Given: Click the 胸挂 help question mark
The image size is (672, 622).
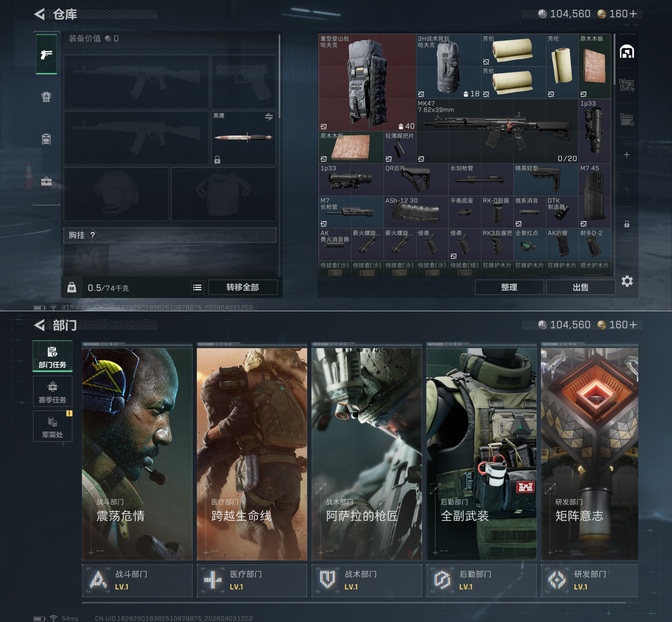Looking at the screenshot, I should [93, 235].
